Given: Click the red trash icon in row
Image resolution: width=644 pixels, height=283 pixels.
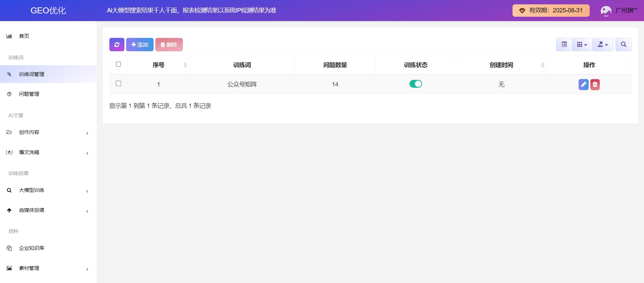Looking at the screenshot, I should (595, 84).
